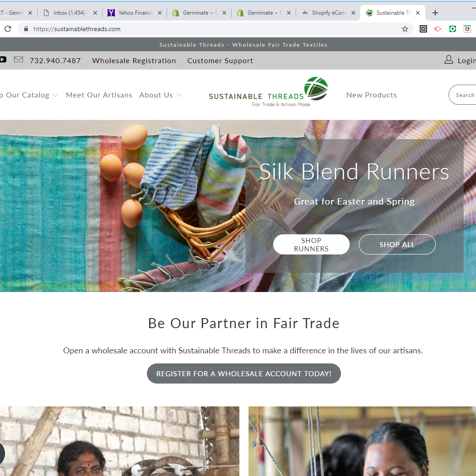Click Register for a Wholesale Account Today
476x476 pixels.
(244, 373)
